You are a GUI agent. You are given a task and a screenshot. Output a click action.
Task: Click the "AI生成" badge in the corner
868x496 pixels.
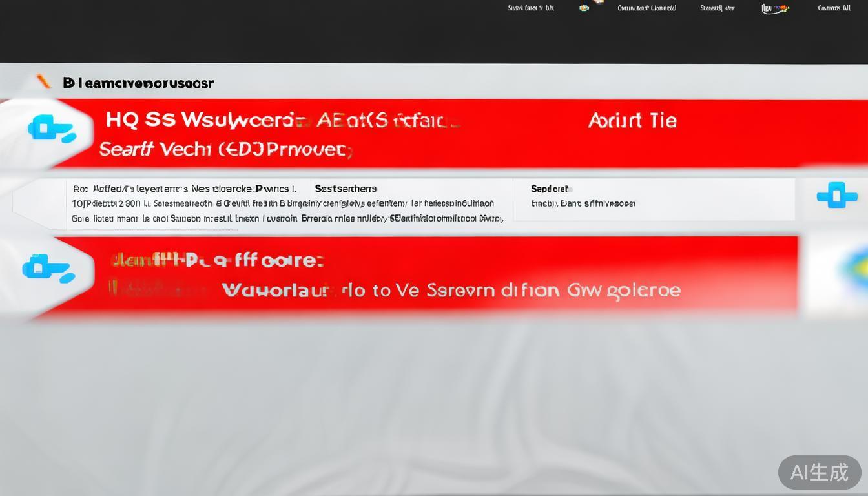(819, 472)
